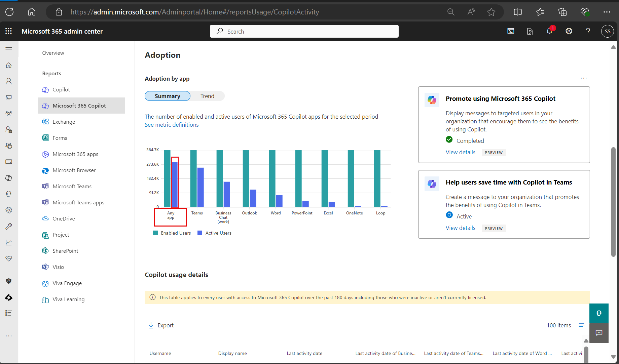Open the help headset floating button

pos(599,313)
